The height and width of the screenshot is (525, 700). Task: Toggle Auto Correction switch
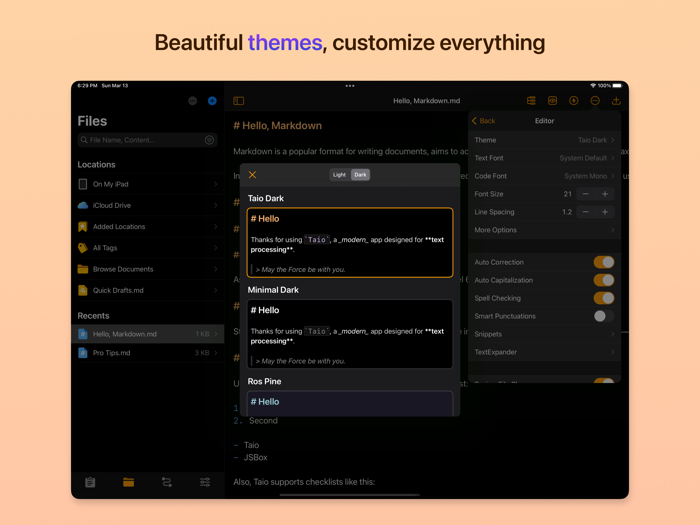point(604,262)
